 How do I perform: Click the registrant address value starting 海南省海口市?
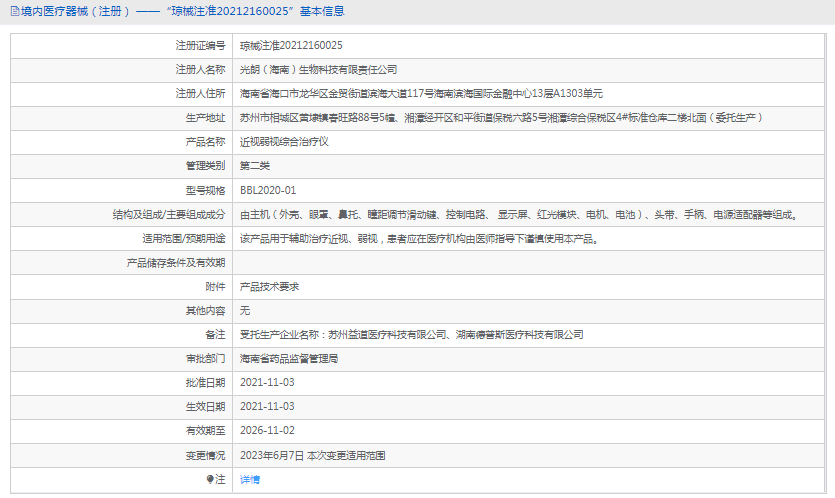(421, 94)
